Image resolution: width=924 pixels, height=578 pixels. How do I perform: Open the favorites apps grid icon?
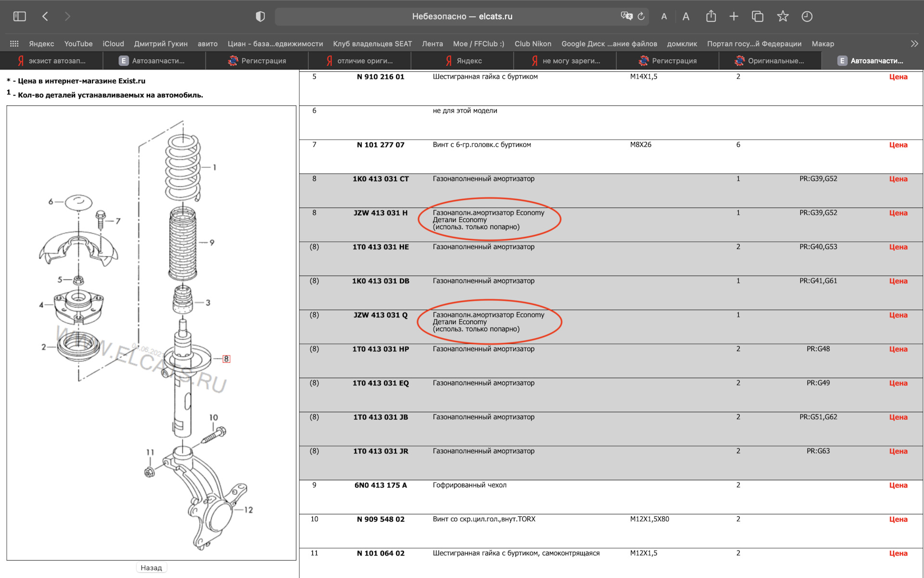(14, 44)
